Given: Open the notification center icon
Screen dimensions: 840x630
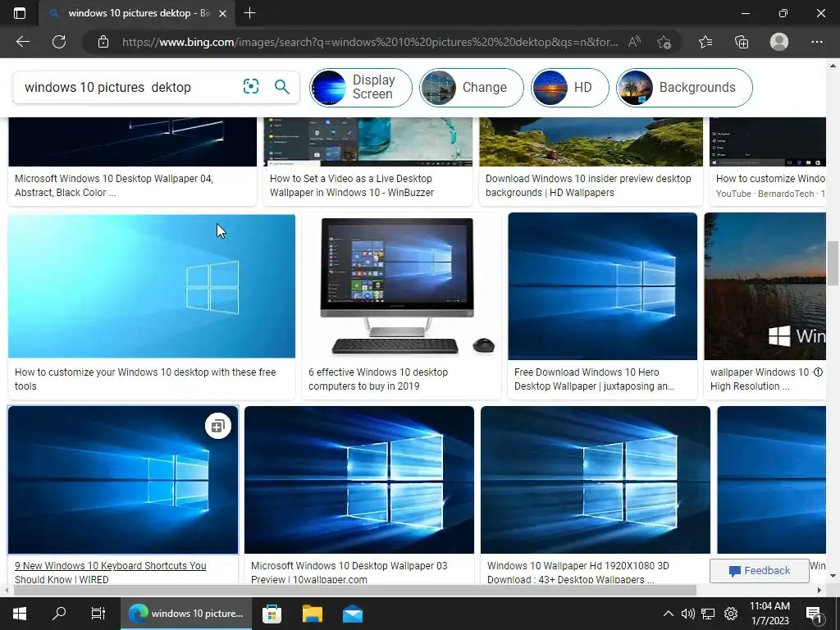Looking at the screenshot, I should point(815,614).
